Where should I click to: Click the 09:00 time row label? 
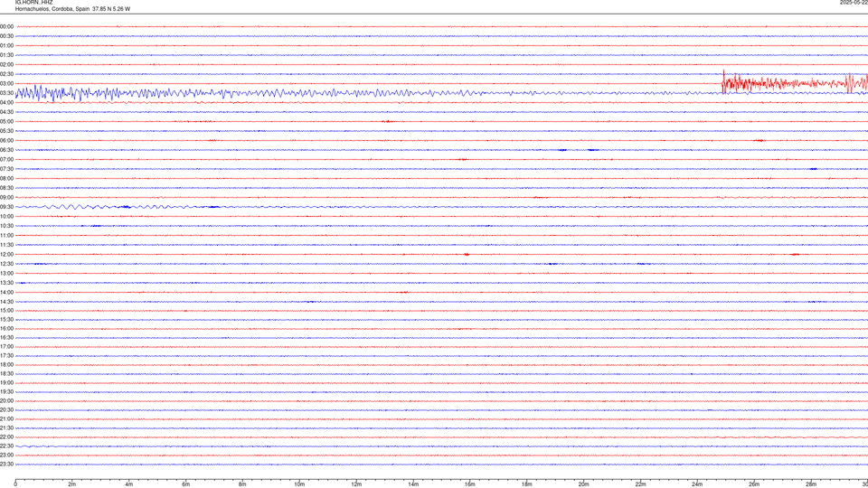[6, 198]
